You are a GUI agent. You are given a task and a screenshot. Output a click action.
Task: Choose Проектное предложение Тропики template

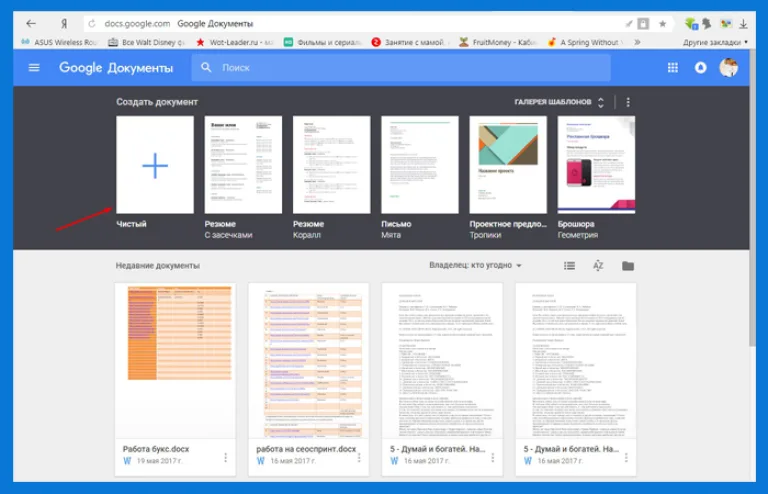click(508, 165)
